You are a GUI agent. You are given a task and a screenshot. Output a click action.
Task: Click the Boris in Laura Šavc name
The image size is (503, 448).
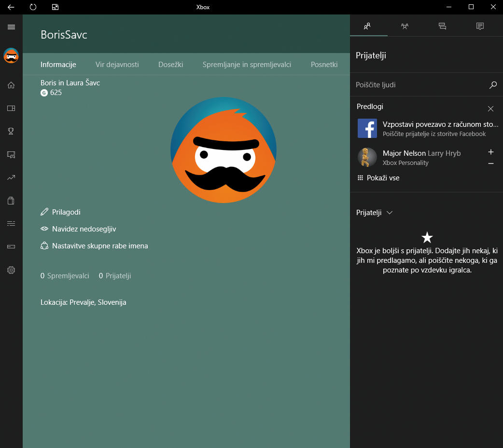70,82
